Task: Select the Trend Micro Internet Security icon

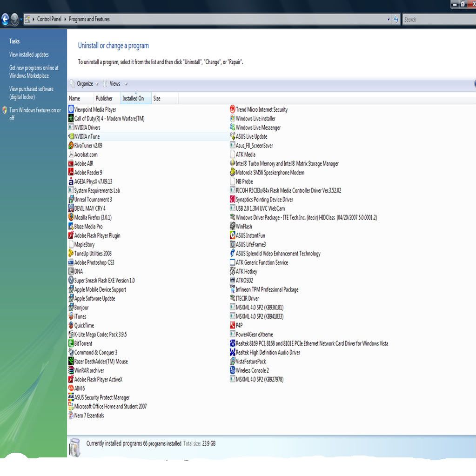Action: pos(233,109)
